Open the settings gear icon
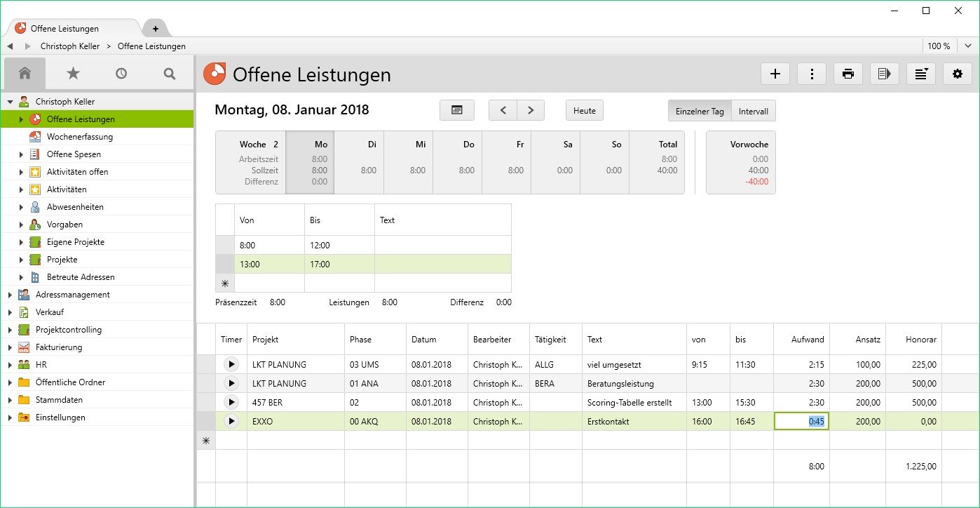The image size is (980, 508). [958, 74]
